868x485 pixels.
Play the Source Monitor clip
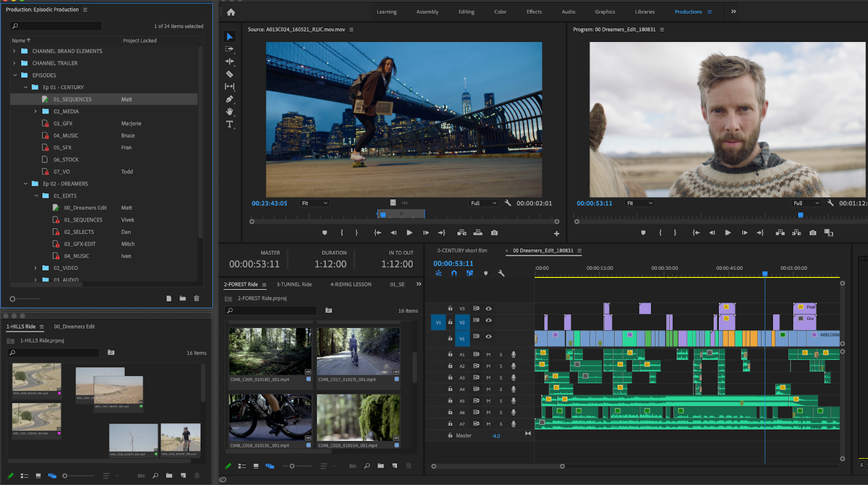pyautogui.click(x=409, y=232)
